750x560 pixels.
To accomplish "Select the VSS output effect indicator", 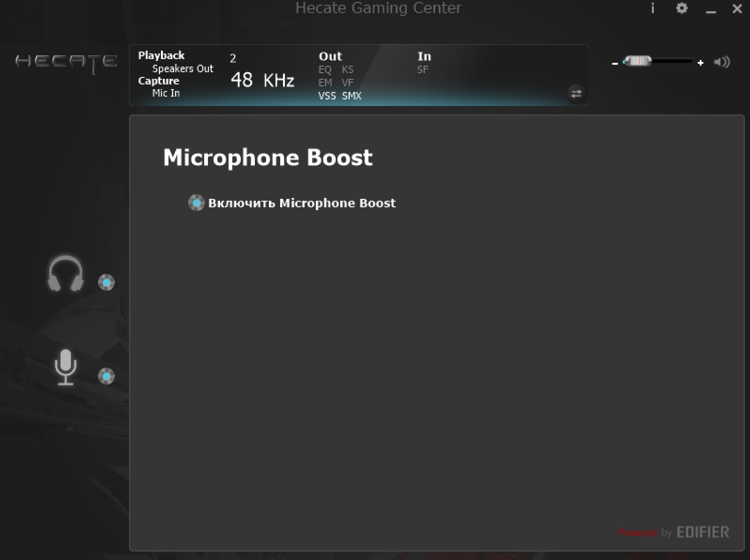I will tap(327, 96).
